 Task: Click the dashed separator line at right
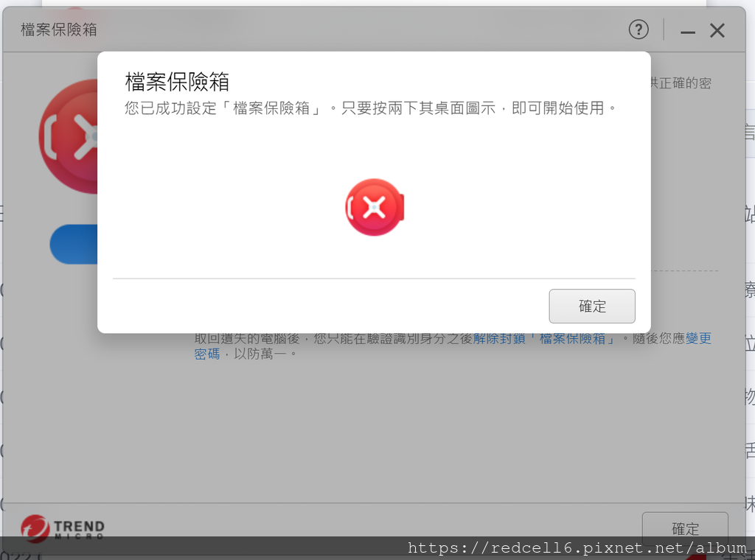[x=685, y=271]
